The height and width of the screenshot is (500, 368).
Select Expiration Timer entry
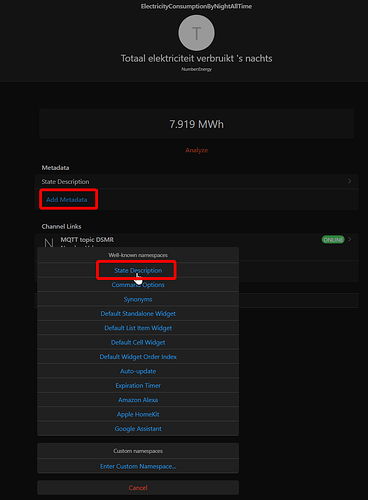[x=138, y=385]
